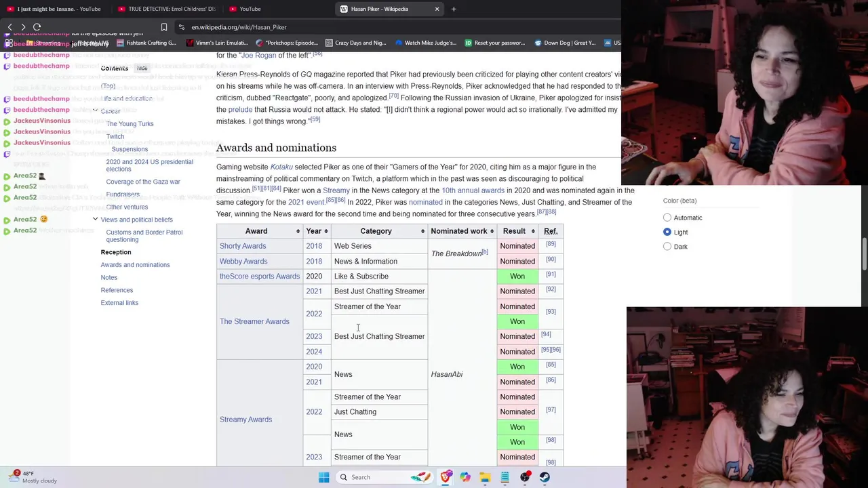Open theScore esports Awards link

pyautogui.click(x=260, y=276)
